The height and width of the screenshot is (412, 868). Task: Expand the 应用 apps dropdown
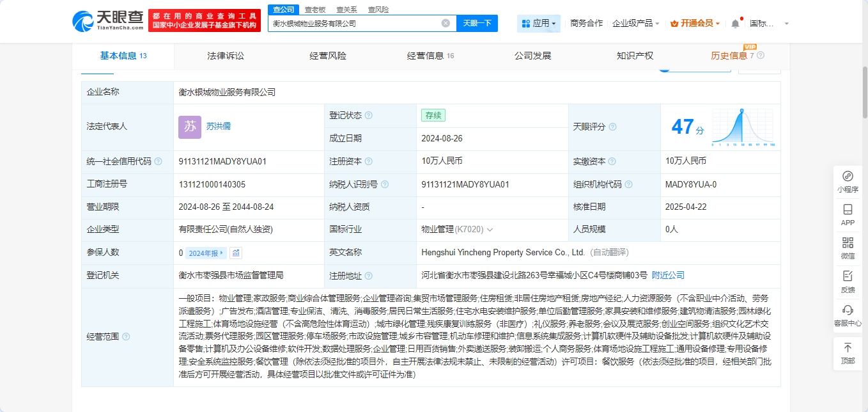tap(538, 24)
